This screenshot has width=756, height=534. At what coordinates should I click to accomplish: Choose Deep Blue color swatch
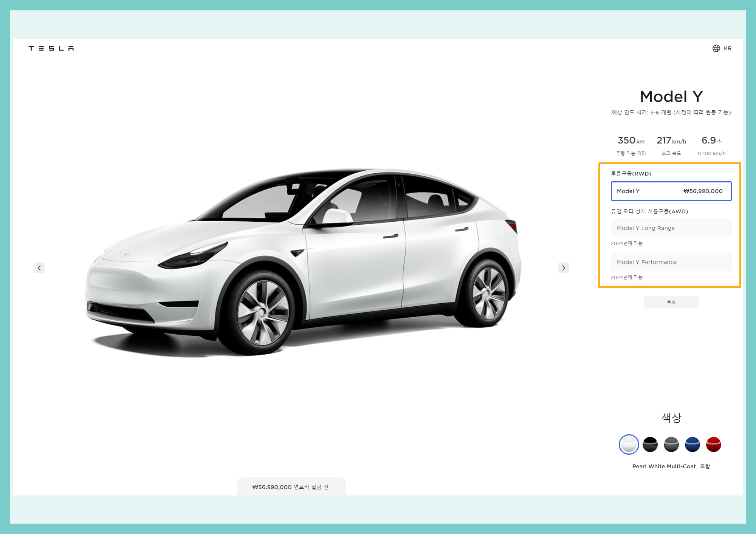tap(692, 444)
